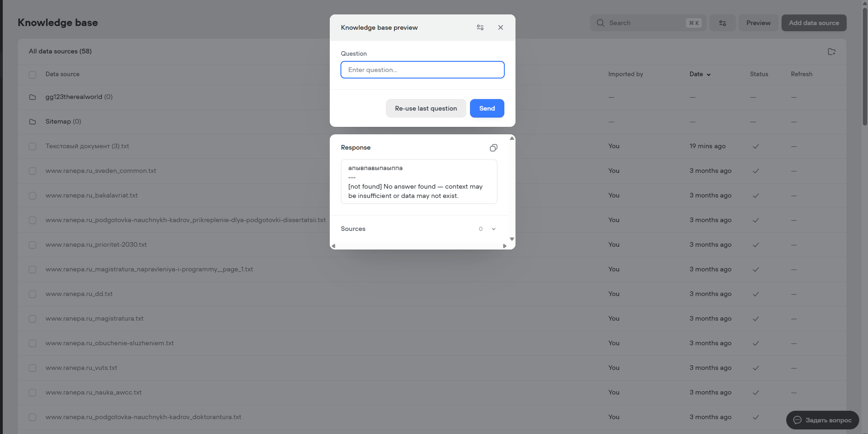Click status checkmark for www.ranepa.ru_sveden_common.txt
Screen dimensions: 868x434
point(756,171)
